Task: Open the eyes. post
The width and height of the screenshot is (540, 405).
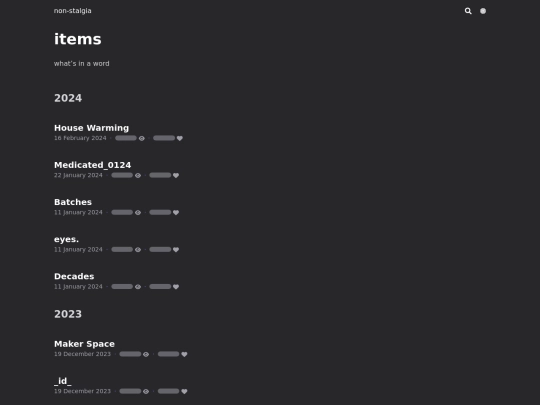Action: coord(66,239)
